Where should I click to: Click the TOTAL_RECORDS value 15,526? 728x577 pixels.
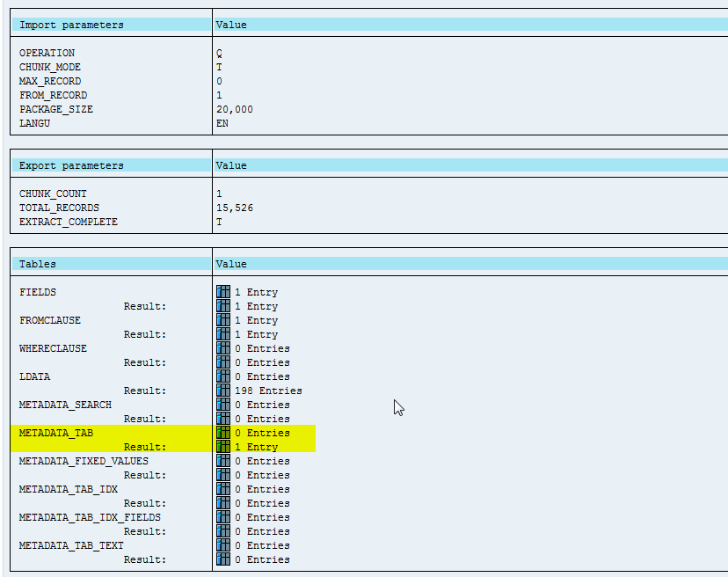235,208
